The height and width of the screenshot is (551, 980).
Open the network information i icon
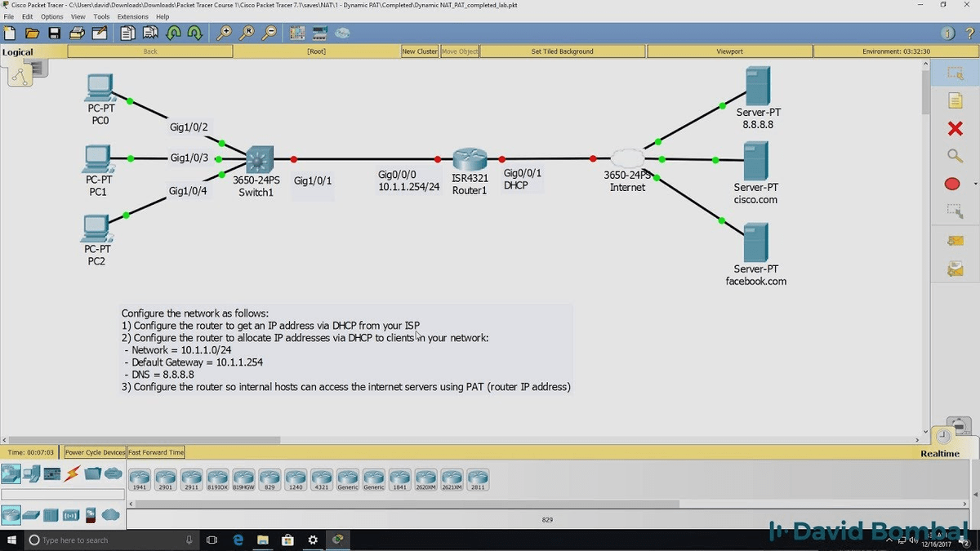pyautogui.click(x=947, y=33)
